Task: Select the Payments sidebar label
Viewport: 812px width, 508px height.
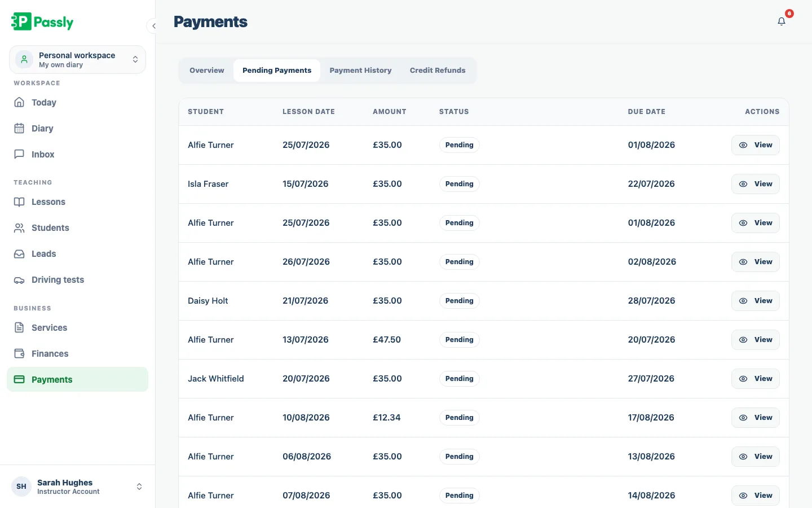Action: coord(52,379)
